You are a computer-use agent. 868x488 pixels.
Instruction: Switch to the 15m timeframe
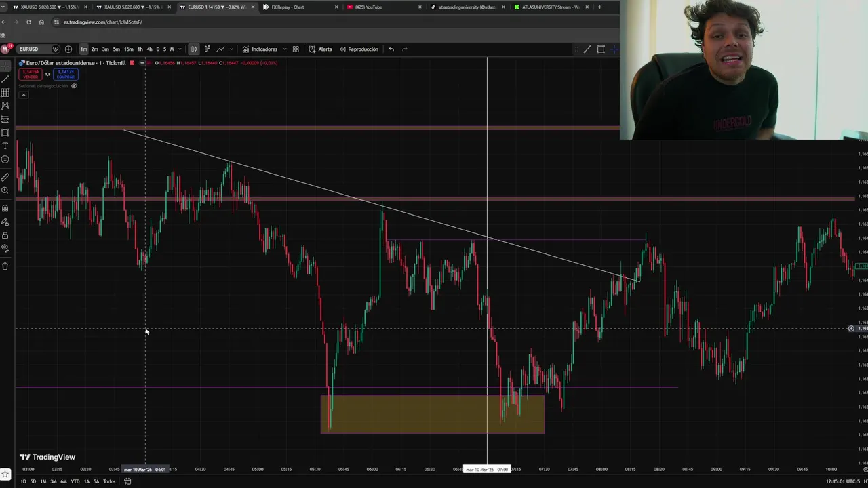128,49
